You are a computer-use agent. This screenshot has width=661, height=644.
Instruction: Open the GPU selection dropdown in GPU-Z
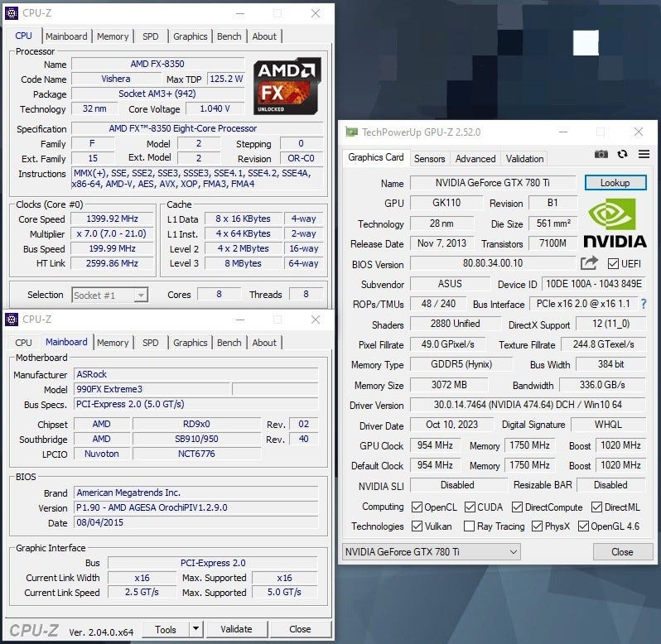432,551
